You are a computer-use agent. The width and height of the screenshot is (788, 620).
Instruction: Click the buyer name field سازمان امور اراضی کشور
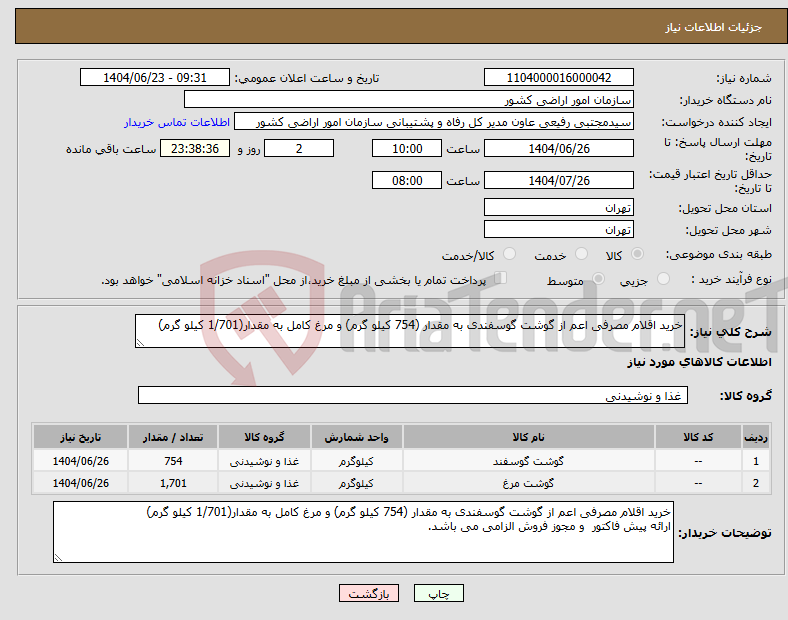pyautogui.click(x=409, y=99)
